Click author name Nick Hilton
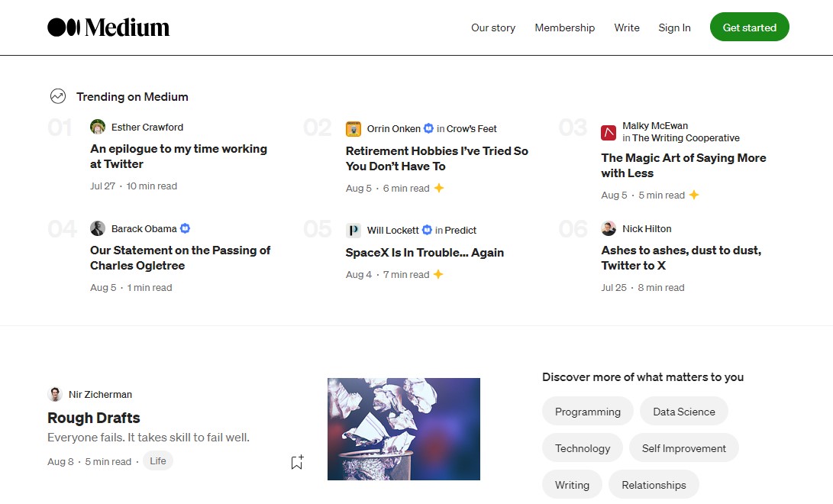The height and width of the screenshot is (504, 833). (x=647, y=228)
